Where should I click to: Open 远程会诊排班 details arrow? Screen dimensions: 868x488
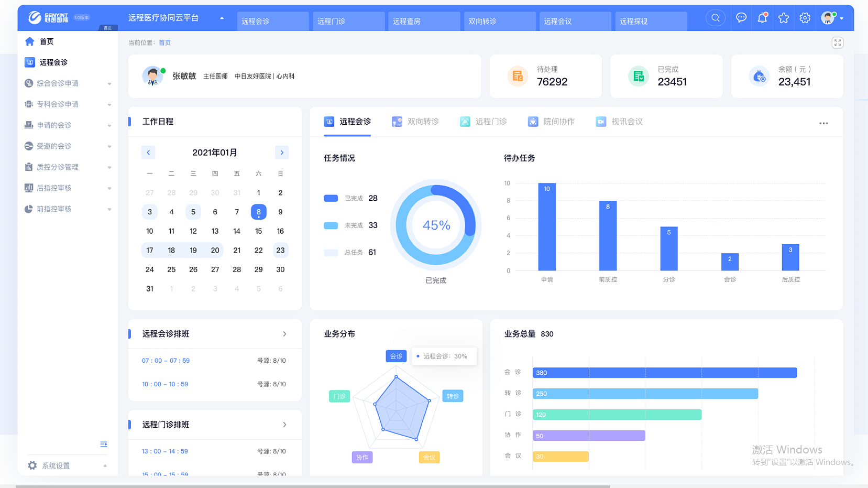coord(284,334)
